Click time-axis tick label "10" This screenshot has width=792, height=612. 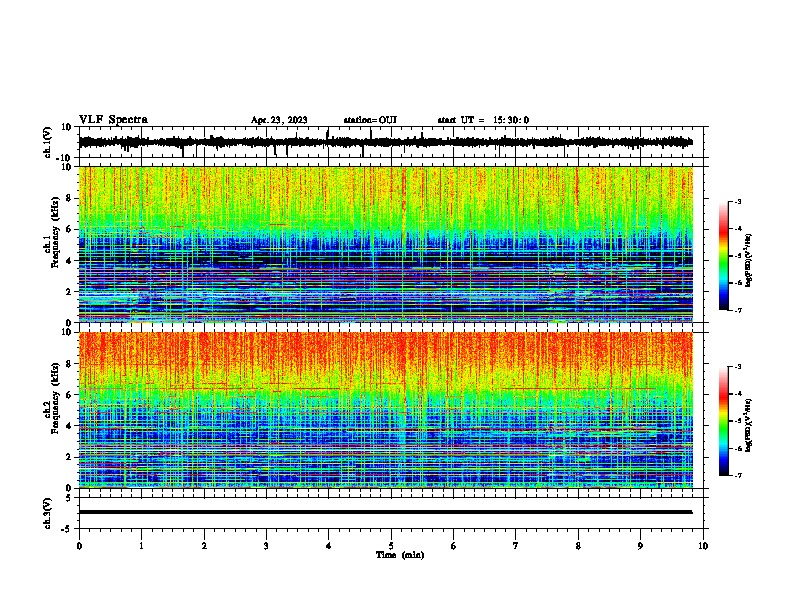(703, 546)
